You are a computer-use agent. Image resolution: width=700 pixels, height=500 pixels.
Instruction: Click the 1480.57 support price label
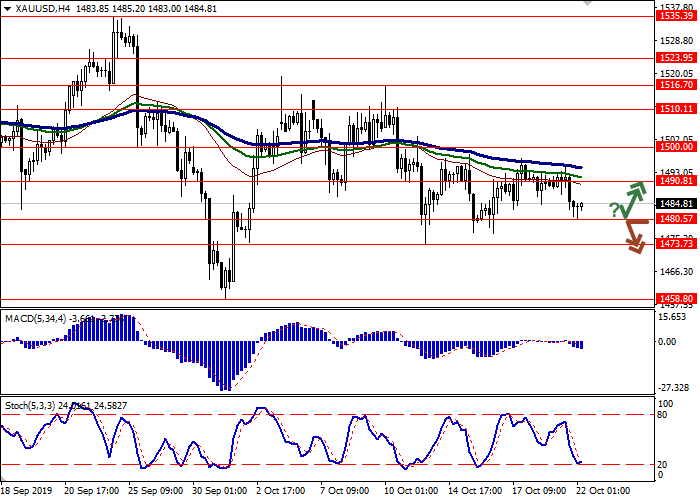tap(676, 218)
